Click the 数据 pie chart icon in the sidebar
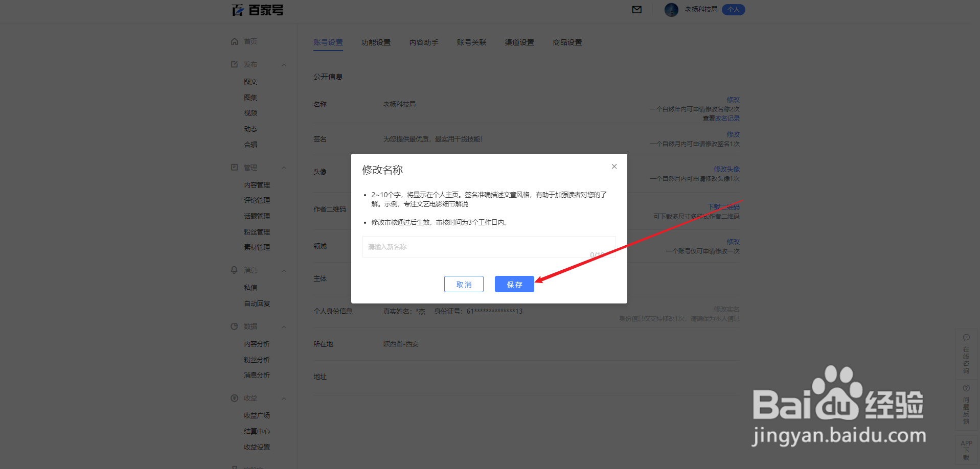Image resolution: width=980 pixels, height=469 pixels. (x=235, y=326)
